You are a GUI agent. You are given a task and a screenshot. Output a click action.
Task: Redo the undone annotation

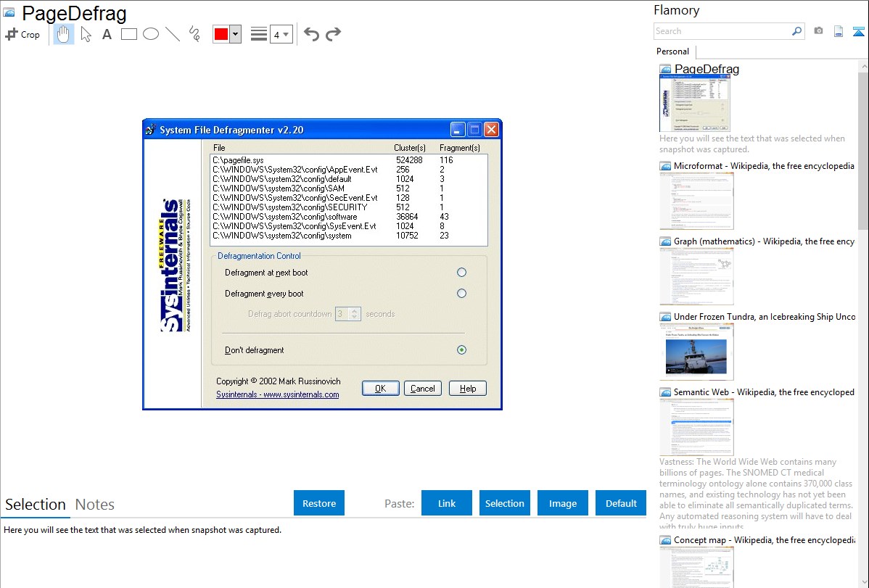[x=333, y=34]
